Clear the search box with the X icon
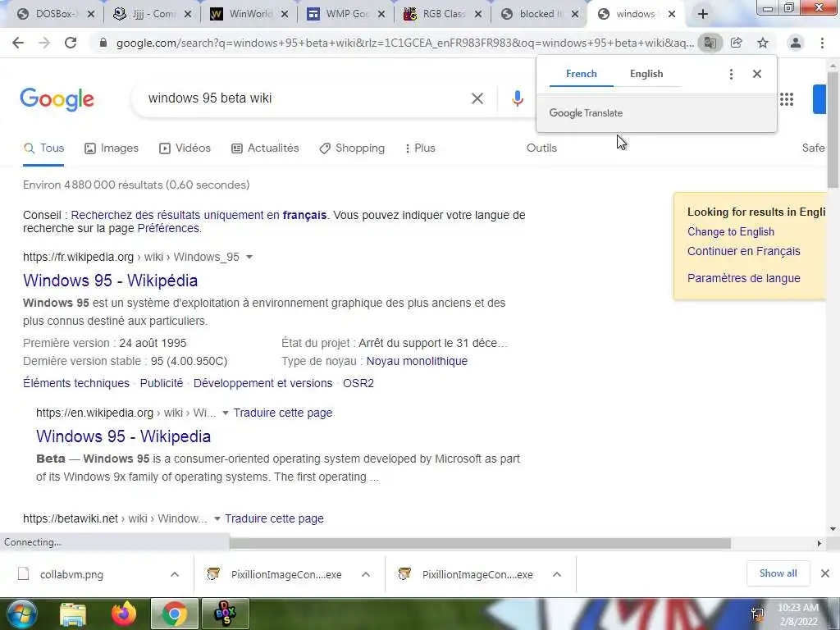Viewport: 840px width, 630px height. [x=477, y=98]
